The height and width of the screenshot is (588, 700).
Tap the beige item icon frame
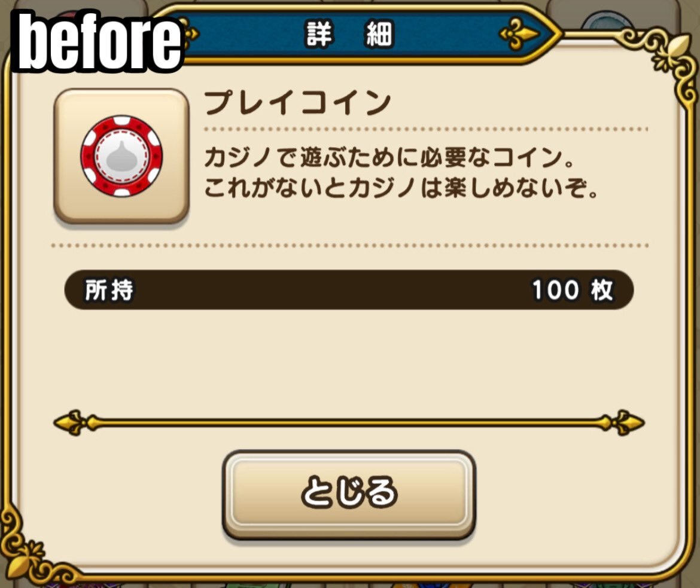point(121,156)
